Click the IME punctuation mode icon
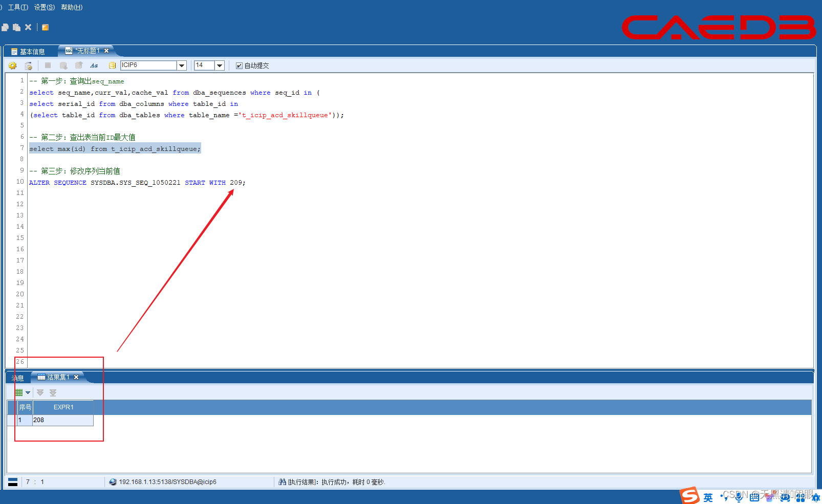This screenshot has width=822, height=504. point(724,497)
